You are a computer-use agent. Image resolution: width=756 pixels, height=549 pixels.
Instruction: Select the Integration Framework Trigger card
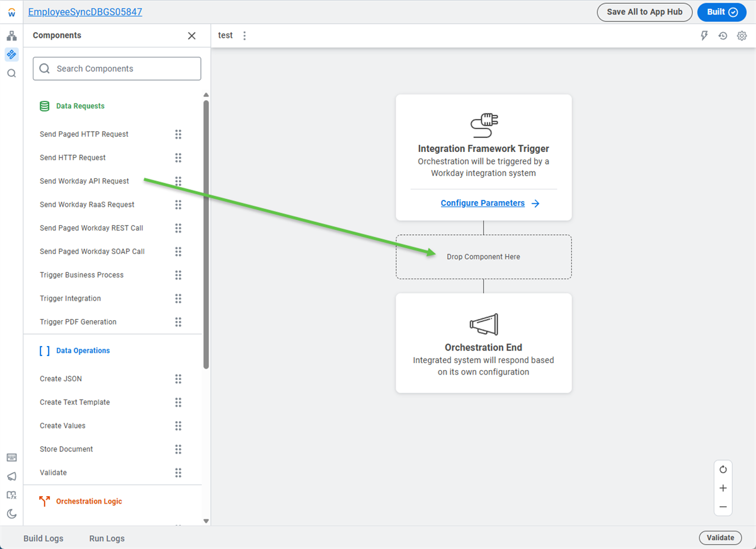point(484,158)
